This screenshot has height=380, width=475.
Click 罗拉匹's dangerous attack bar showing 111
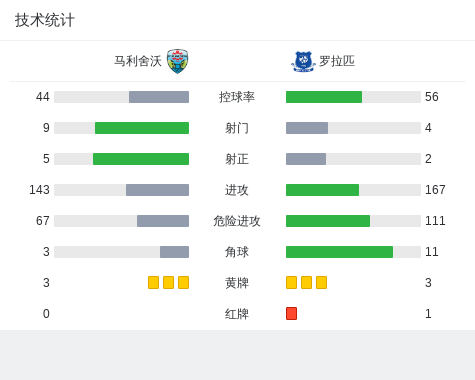(x=328, y=221)
